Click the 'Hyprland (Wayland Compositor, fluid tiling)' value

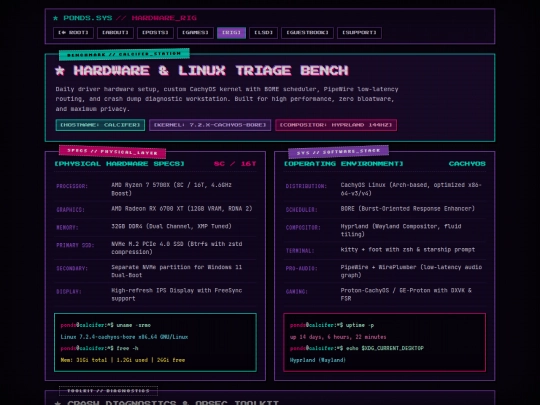click(401, 230)
